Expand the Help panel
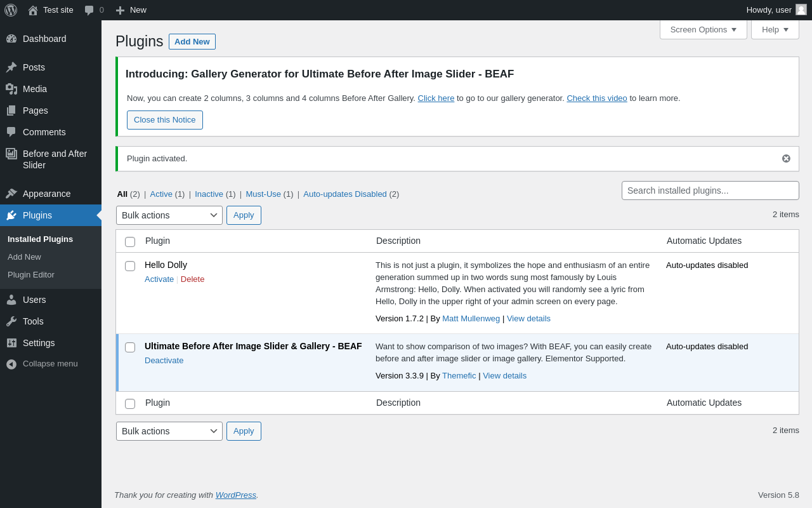812x508 pixels. [775, 29]
